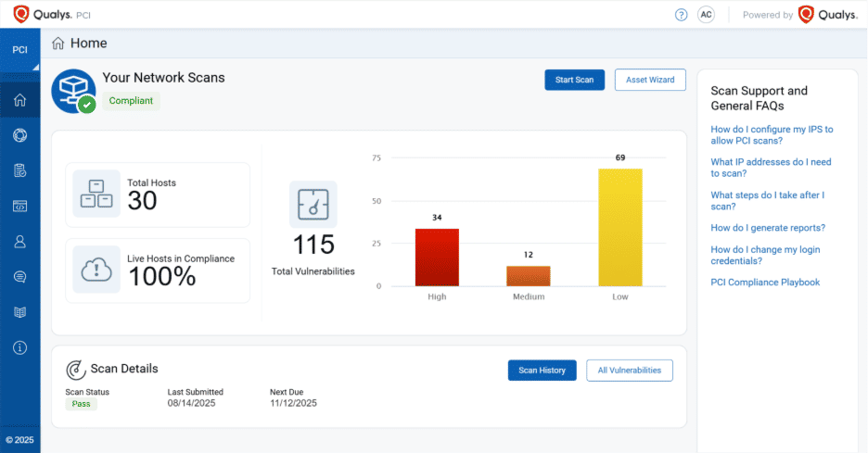Click the Start Scan button
This screenshot has width=868, height=453.
(x=574, y=80)
